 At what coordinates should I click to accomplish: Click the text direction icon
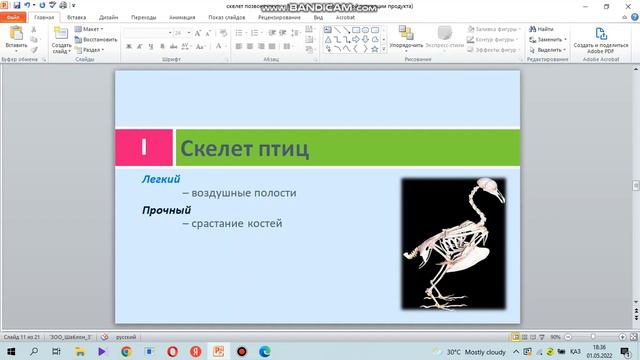309,29
